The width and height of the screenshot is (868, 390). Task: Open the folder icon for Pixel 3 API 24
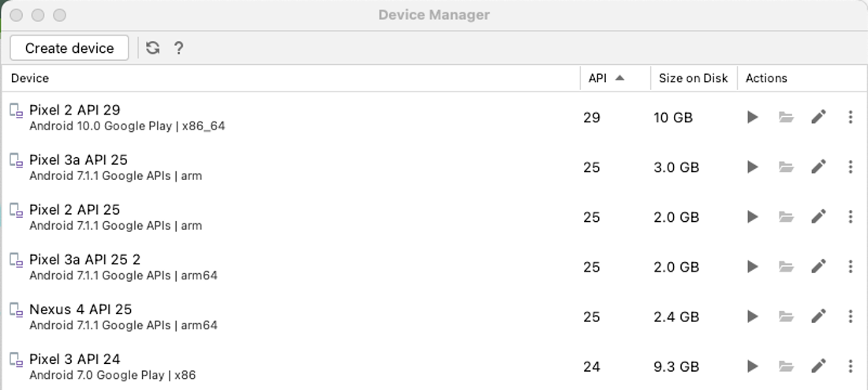tap(786, 366)
